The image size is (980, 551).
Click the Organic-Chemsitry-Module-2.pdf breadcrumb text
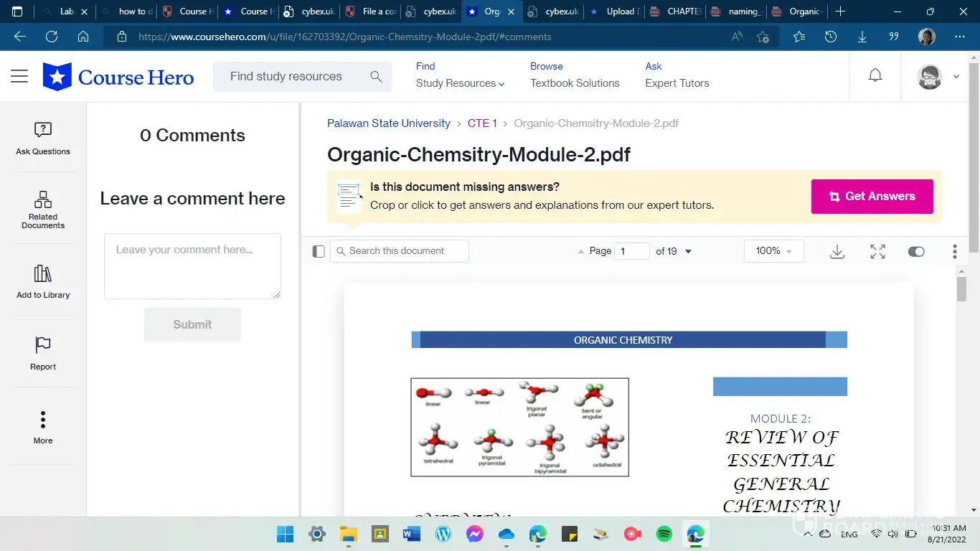[596, 123]
